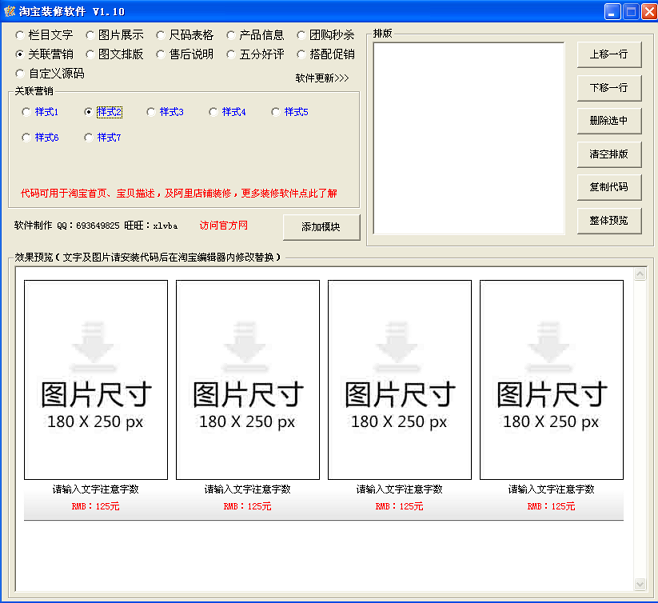Screen dimensions: 658x603
Task: Click 删除选中 to remove selected item
Action: tap(608, 121)
